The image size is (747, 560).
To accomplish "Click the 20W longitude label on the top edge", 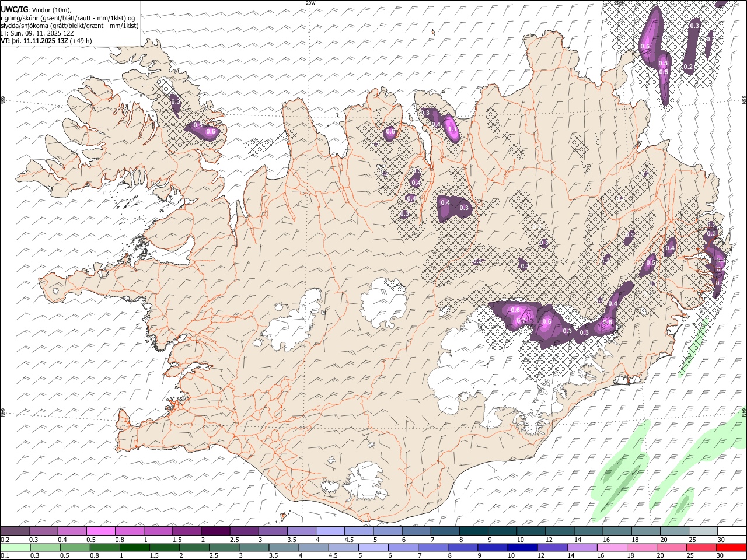I will pyautogui.click(x=310, y=3).
